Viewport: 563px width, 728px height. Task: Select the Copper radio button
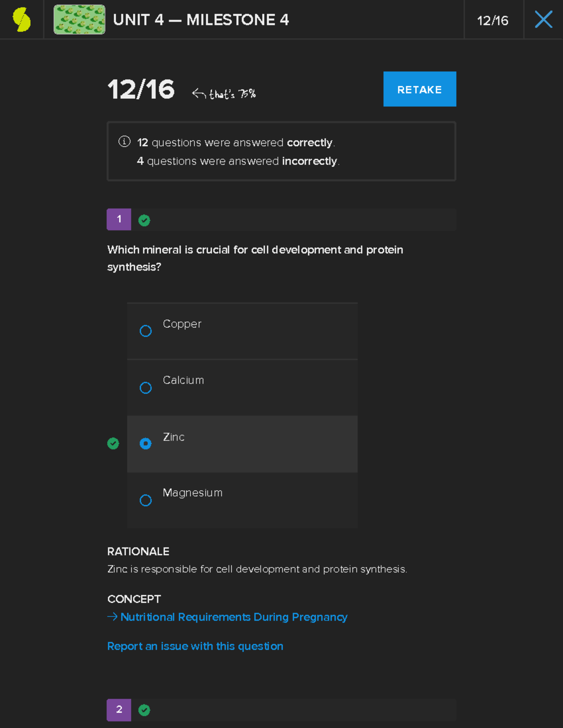(x=146, y=331)
